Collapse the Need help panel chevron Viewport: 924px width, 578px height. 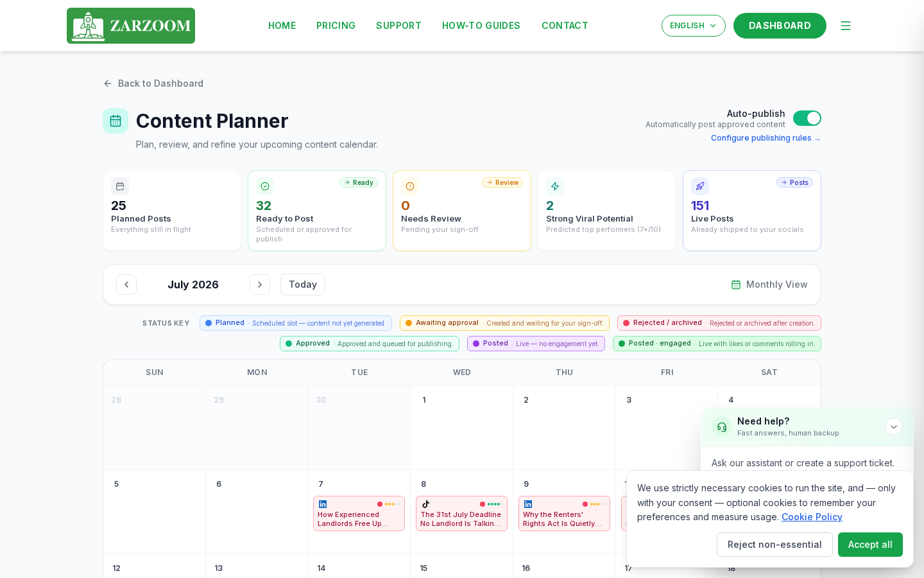[894, 426]
